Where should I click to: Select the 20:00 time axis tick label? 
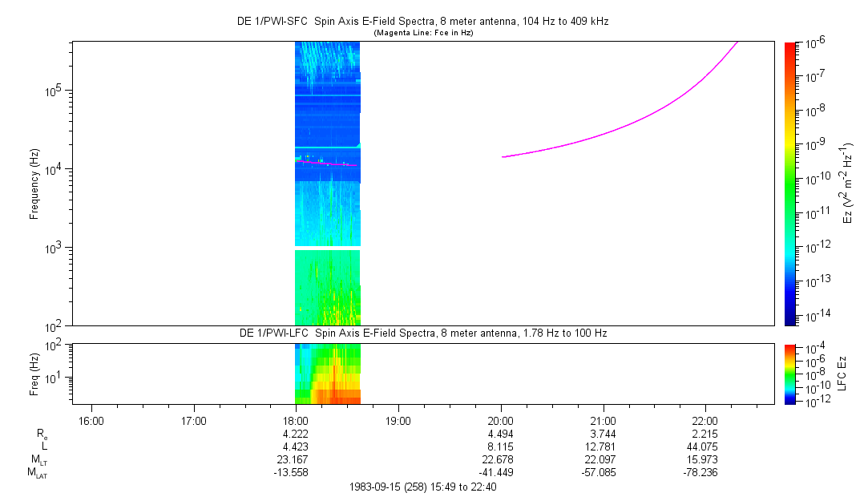[500, 420]
